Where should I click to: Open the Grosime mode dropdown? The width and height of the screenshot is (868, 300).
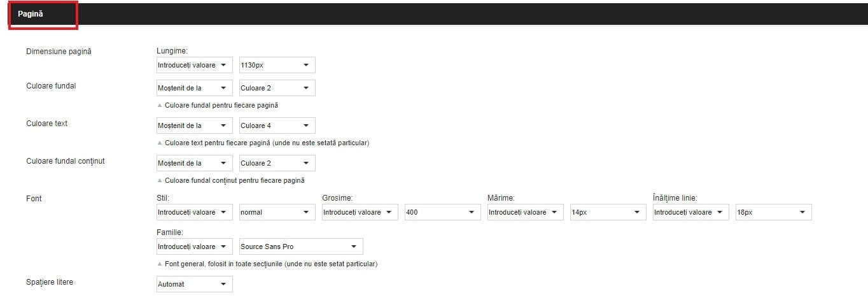360,212
